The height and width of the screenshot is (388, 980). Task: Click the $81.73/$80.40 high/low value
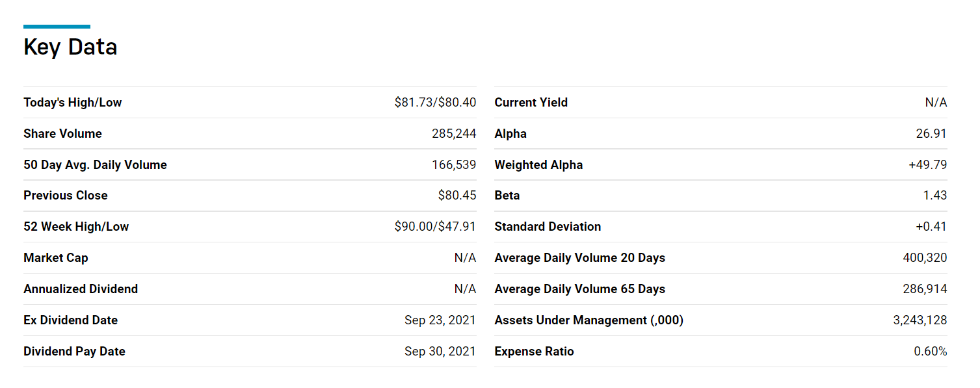(x=435, y=103)
